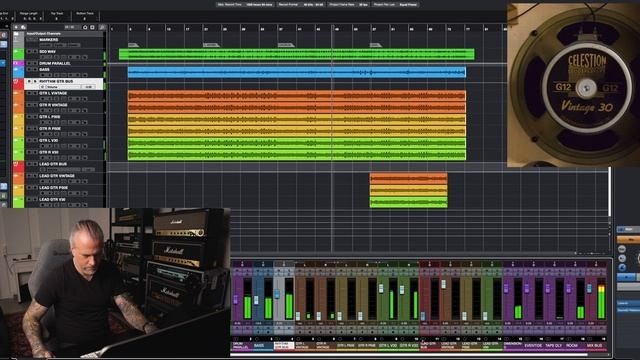Select the LEAD GTR V30 track icon

[x=18, y=202]
